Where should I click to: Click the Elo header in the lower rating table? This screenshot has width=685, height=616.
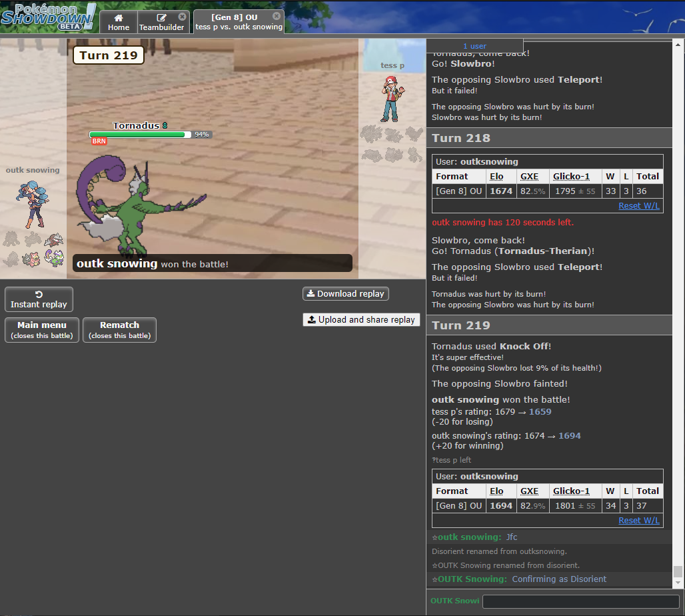coord(496,491)
